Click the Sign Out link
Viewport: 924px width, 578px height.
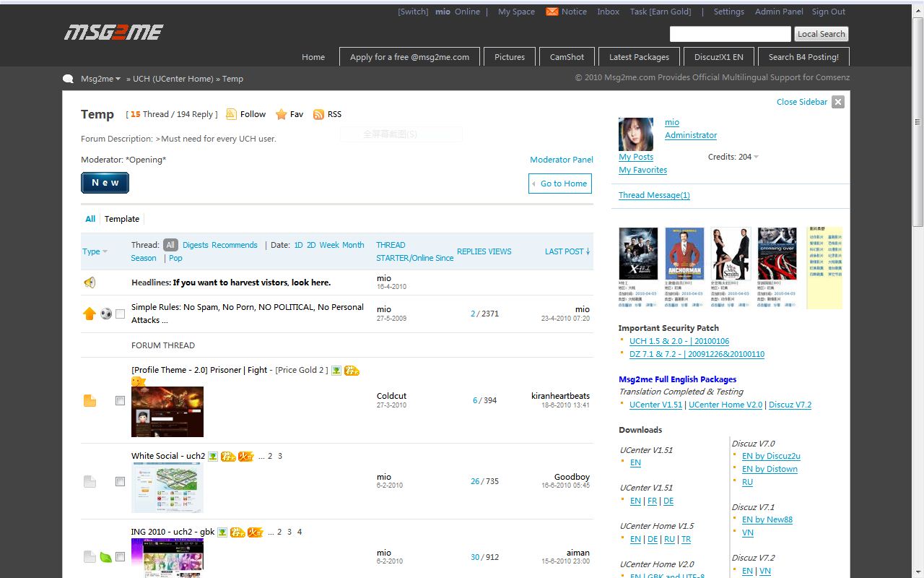[829, 12]
